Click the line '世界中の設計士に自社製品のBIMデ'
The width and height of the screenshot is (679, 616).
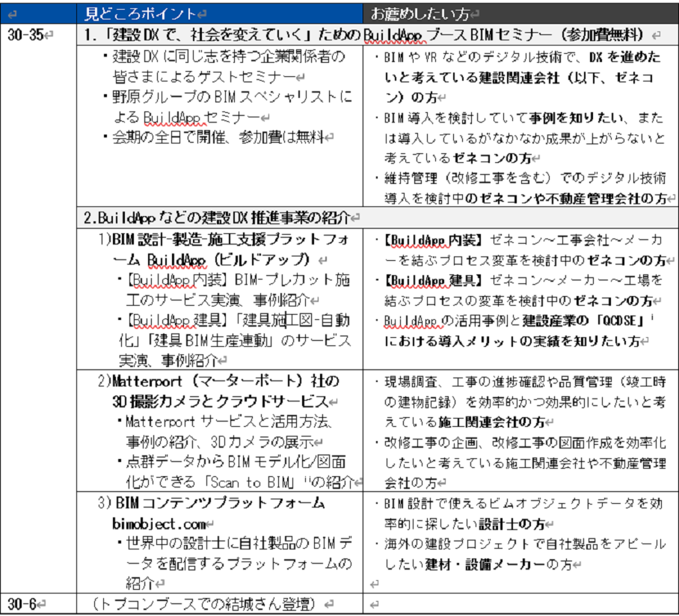click(239, 543)
